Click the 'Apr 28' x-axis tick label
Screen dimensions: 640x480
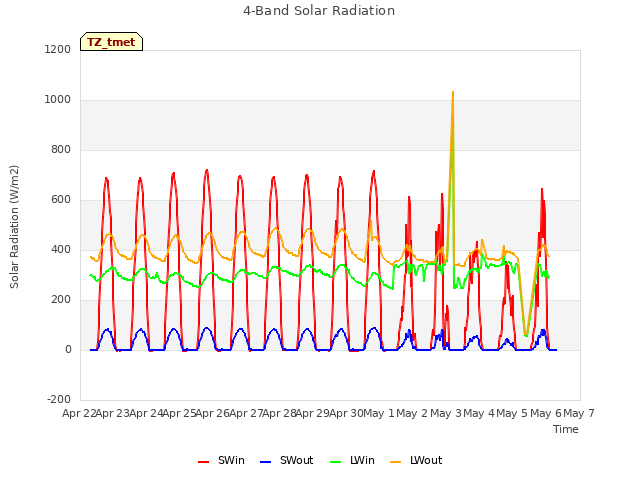(x=279, y=413)
